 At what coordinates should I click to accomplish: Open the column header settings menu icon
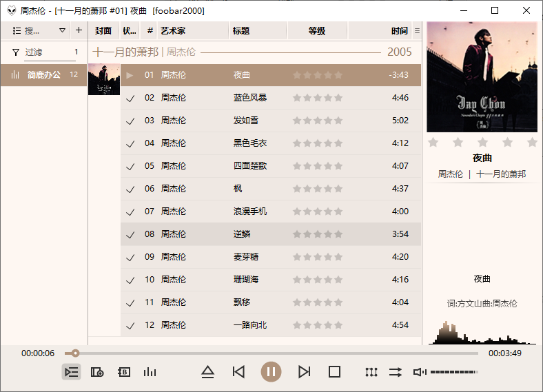(417, 31)
